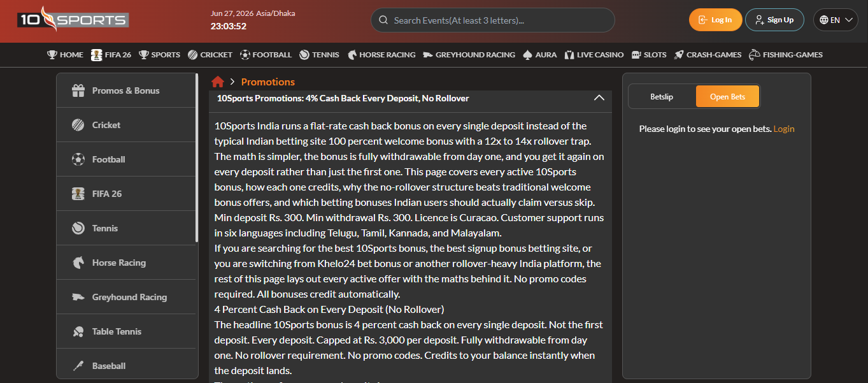Click the Search Events input field
Screen dimensions: 868x383
[x=493, y=20]
